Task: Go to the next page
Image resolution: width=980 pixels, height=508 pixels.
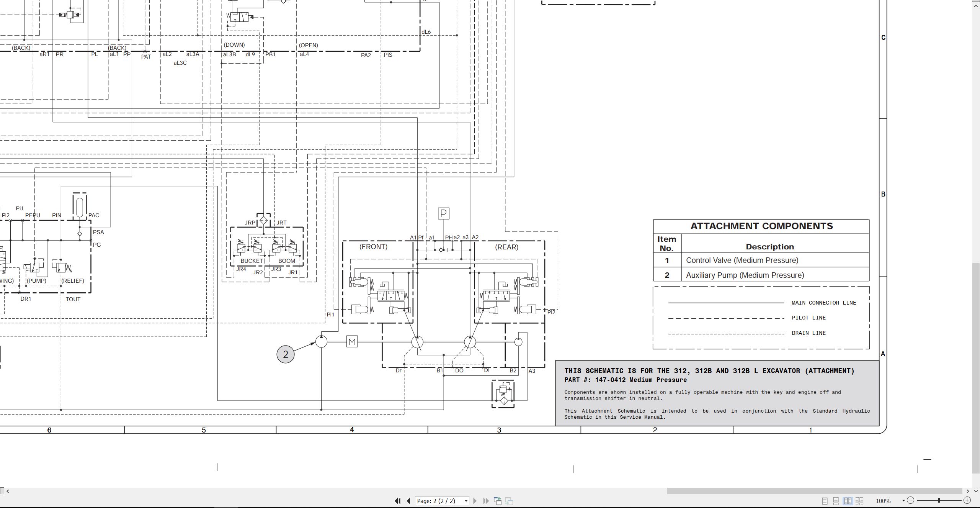Action: 475,501
